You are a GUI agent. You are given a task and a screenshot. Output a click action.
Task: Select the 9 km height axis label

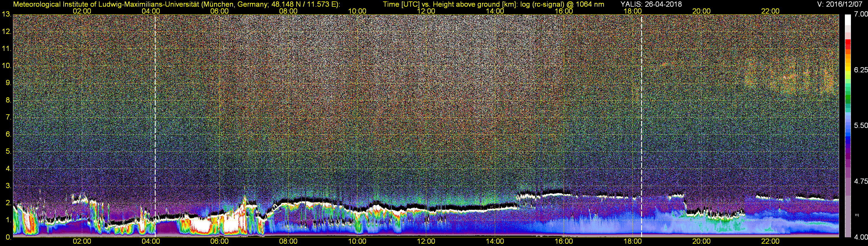point(8,83)
